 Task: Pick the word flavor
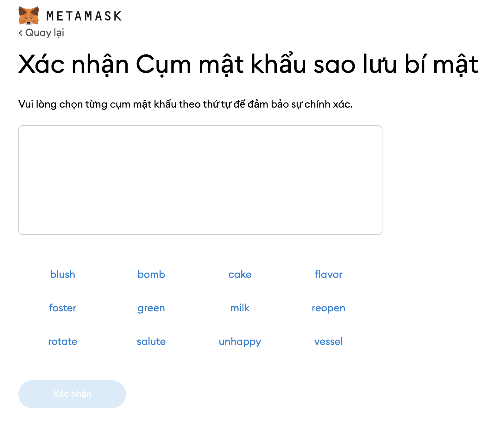(x=328, y=274)
